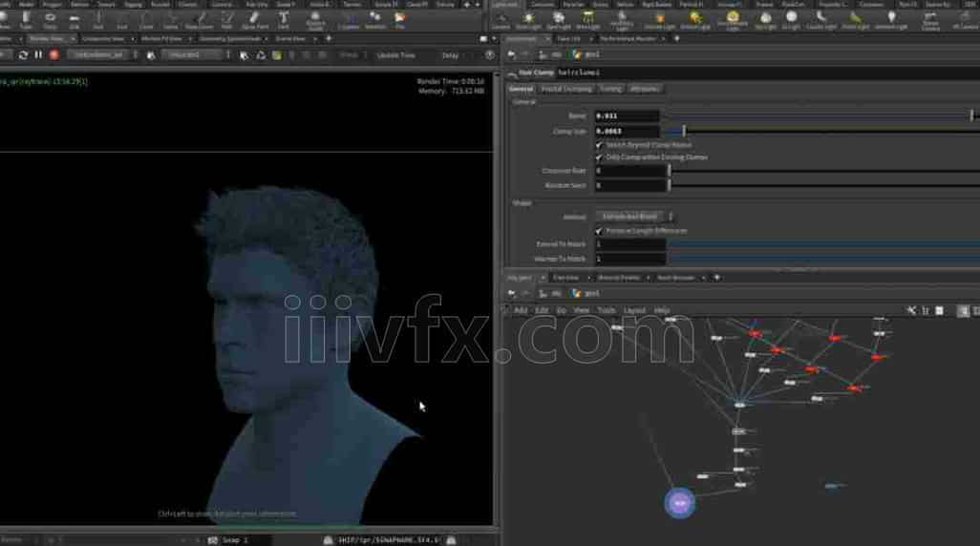Add an Ambient Light from the shelf
Viewport: 980px width, 546px height.
891,20
